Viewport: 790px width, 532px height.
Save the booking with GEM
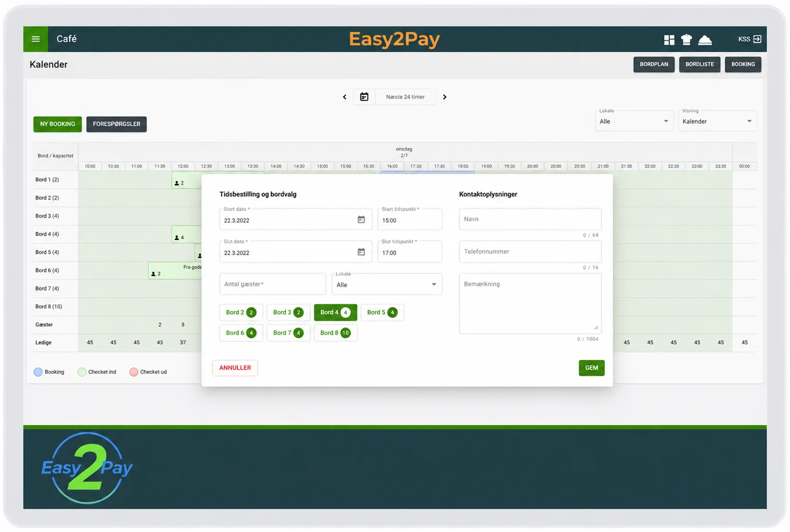(591, 368)
